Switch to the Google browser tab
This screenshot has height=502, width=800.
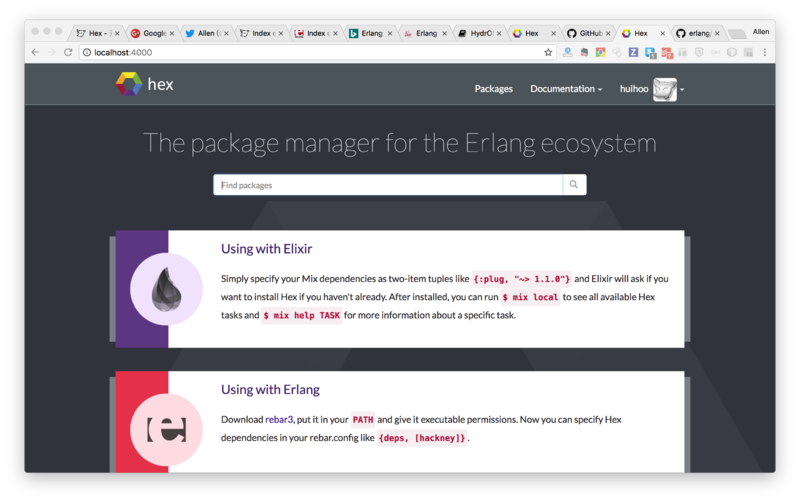pos(150,33)
